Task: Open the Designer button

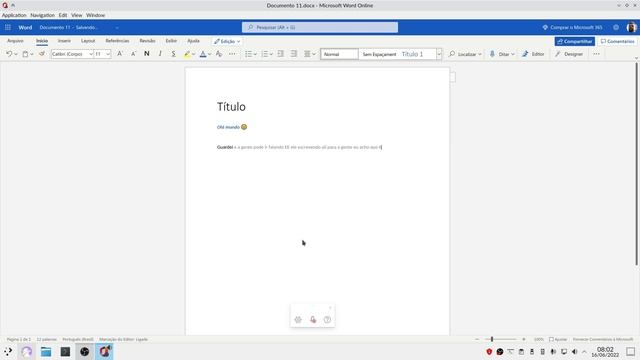Action: coord(569,54)
